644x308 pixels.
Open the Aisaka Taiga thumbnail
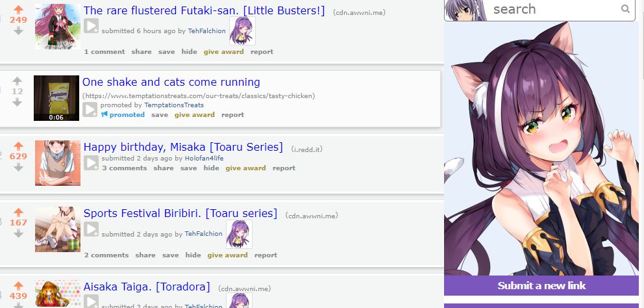coord(58,293)
